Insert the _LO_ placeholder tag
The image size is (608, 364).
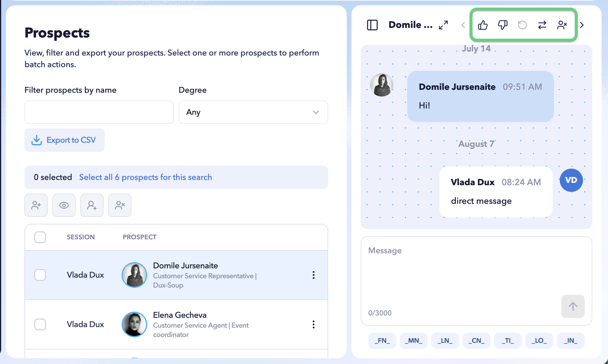point(539,341)
